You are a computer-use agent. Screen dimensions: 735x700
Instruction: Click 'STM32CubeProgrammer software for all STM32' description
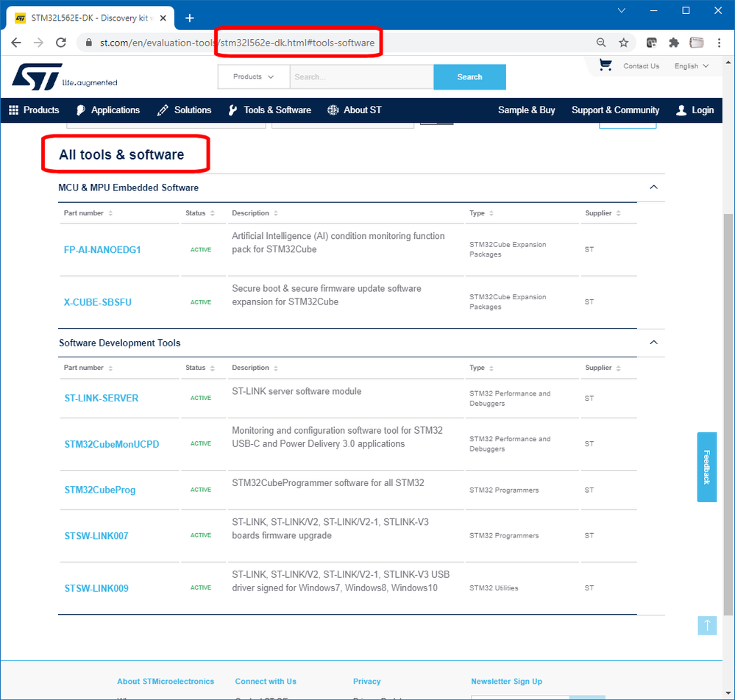[x=328, y=483]
